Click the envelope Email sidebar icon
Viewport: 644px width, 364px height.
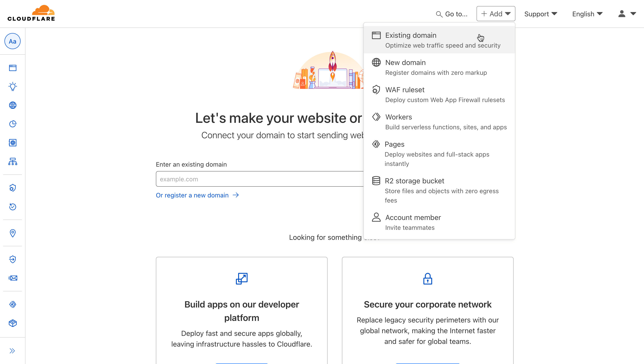pos(13,278)
